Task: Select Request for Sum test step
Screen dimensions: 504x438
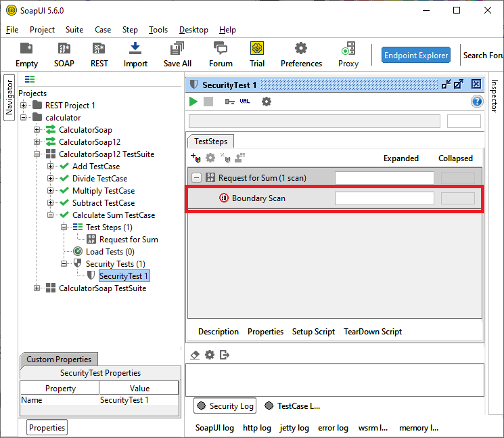Action: click(x=129, y=239)
